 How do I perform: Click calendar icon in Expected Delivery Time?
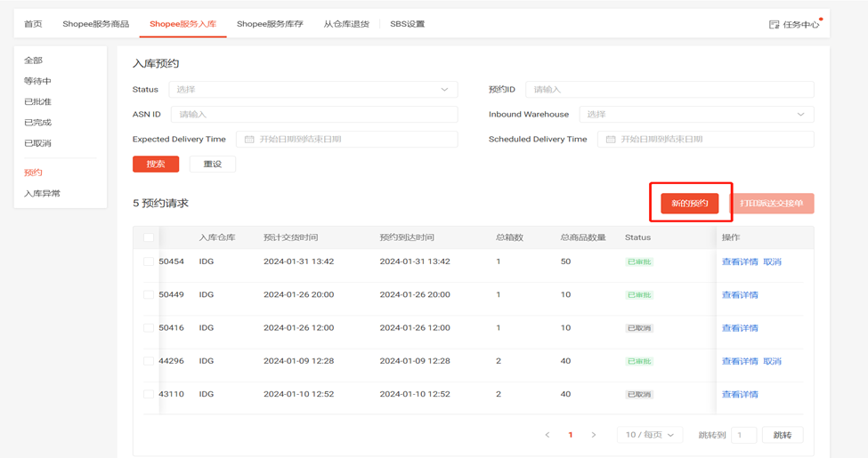tap(249, 140)
